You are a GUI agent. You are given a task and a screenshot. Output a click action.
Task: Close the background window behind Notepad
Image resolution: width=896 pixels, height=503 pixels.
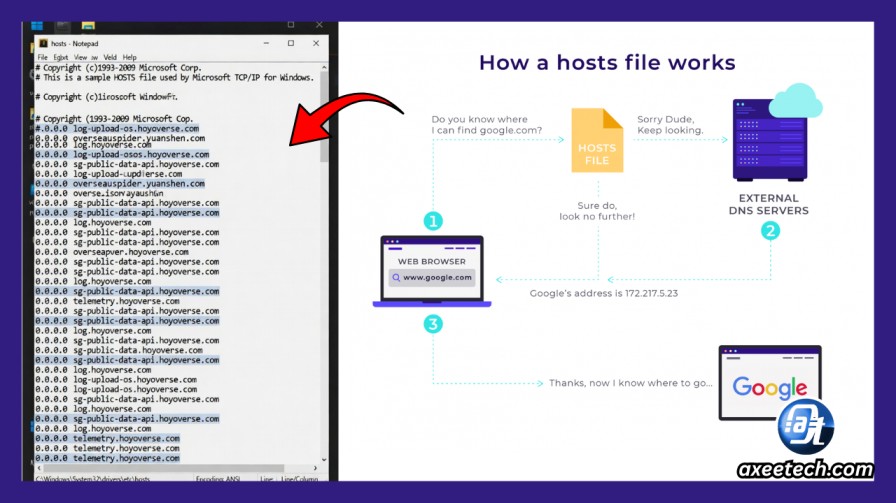tap(319, 25)
